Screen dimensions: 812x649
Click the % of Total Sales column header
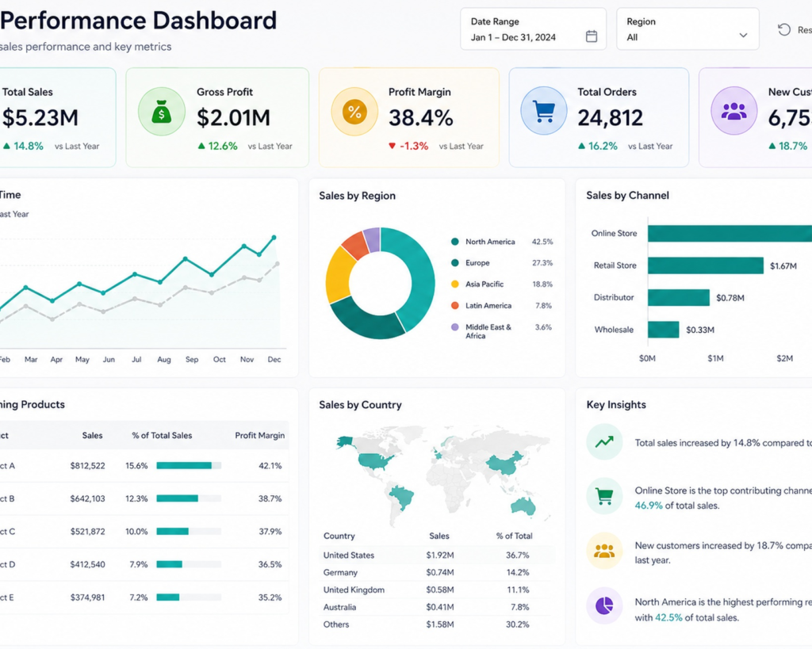(x=162, y=435)
